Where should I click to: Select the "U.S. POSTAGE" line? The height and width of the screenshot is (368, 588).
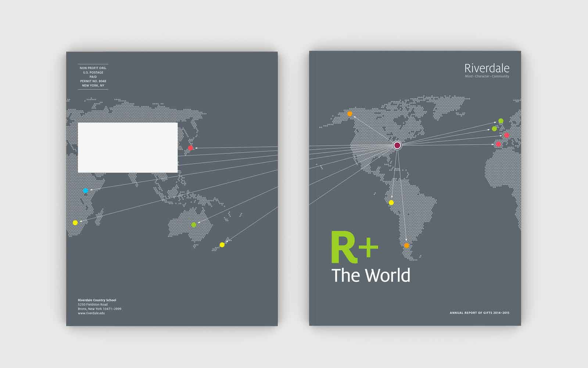coord(93,72)
